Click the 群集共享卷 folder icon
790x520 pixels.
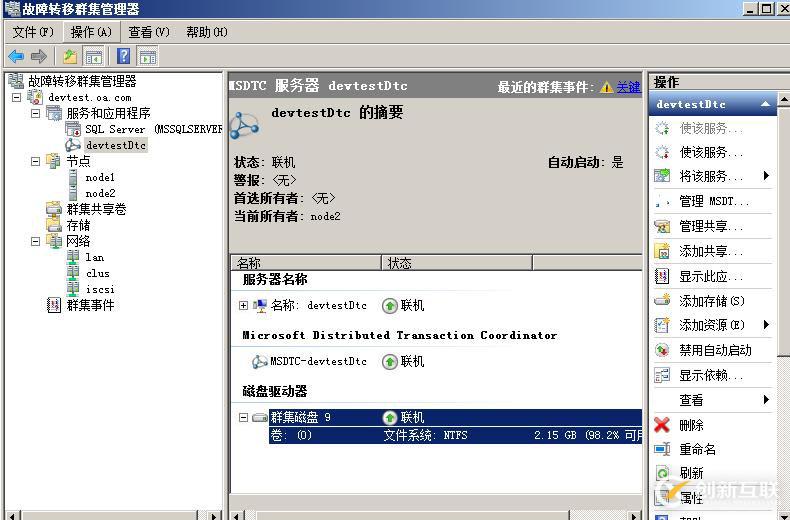click(54, 209)
